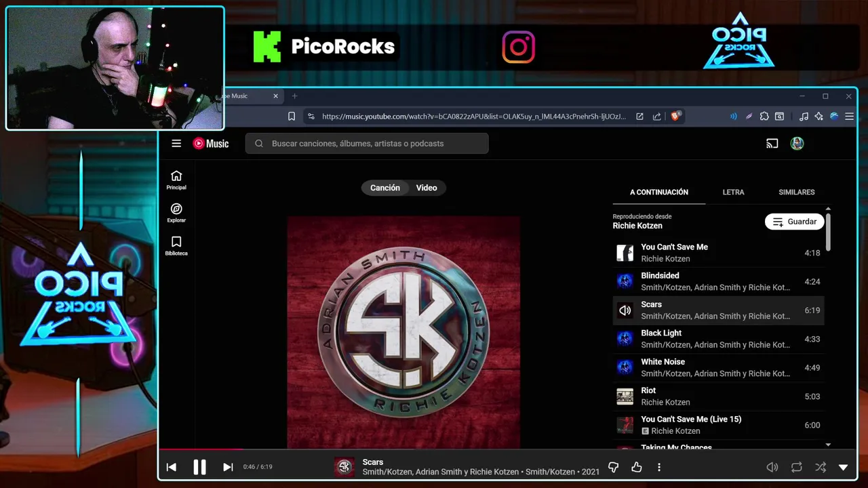Click the browser profile globe icon
Screen dimensions: 868x488
[834, 117]
